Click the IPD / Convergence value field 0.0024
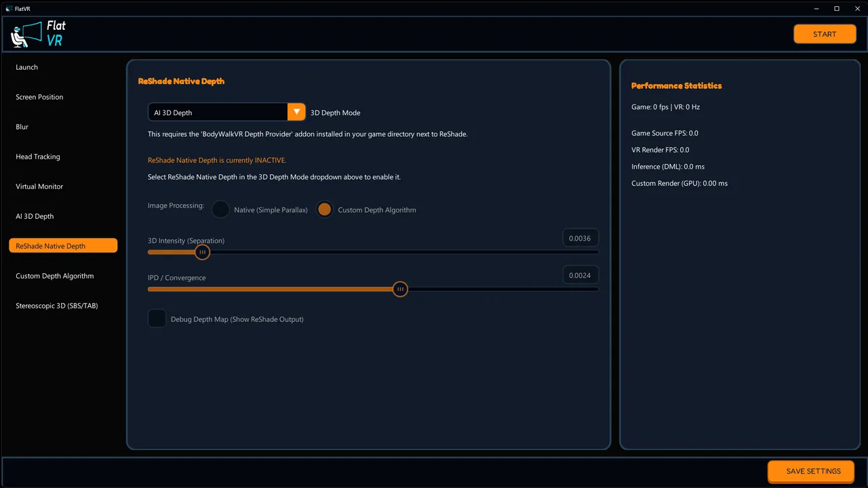868x488 pixels. click(580, 275)
